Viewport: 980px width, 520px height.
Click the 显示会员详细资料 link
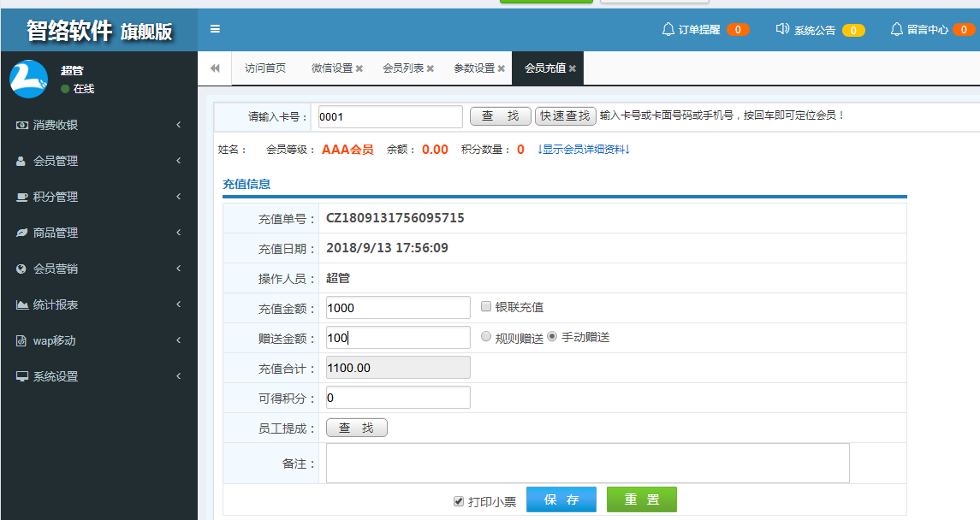pyautogui.click(x=584, y=150)
